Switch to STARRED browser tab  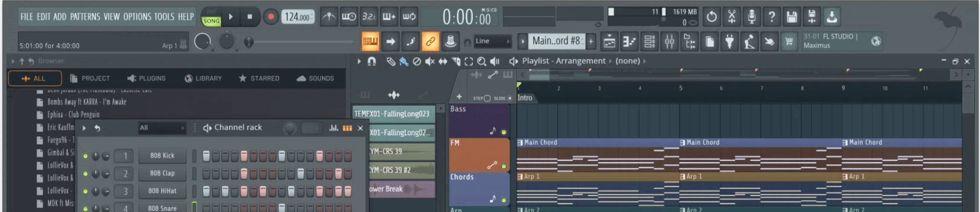point(259,79)
